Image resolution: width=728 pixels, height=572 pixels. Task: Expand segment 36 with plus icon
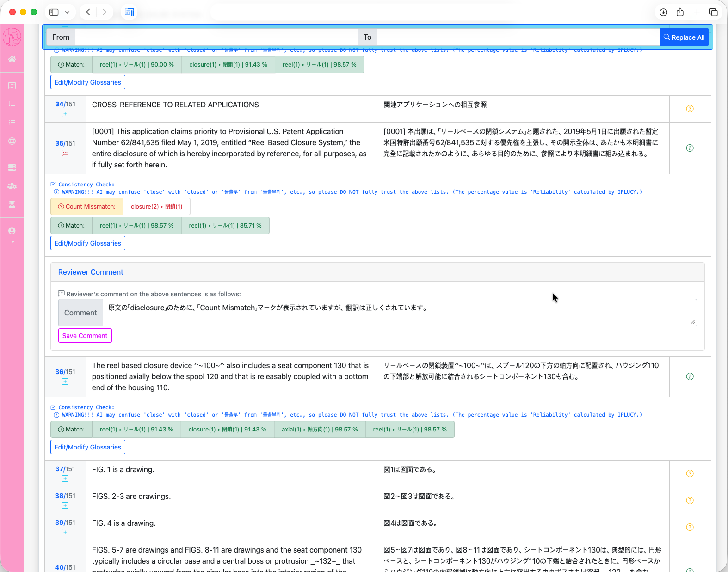pyautogui.click(x=65, y=381)
